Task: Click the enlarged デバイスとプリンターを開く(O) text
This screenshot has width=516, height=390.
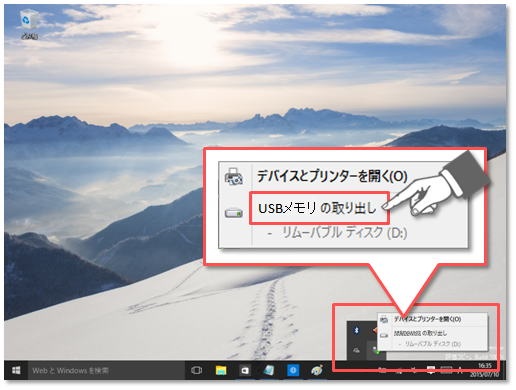Action: (x=332, y=176)
